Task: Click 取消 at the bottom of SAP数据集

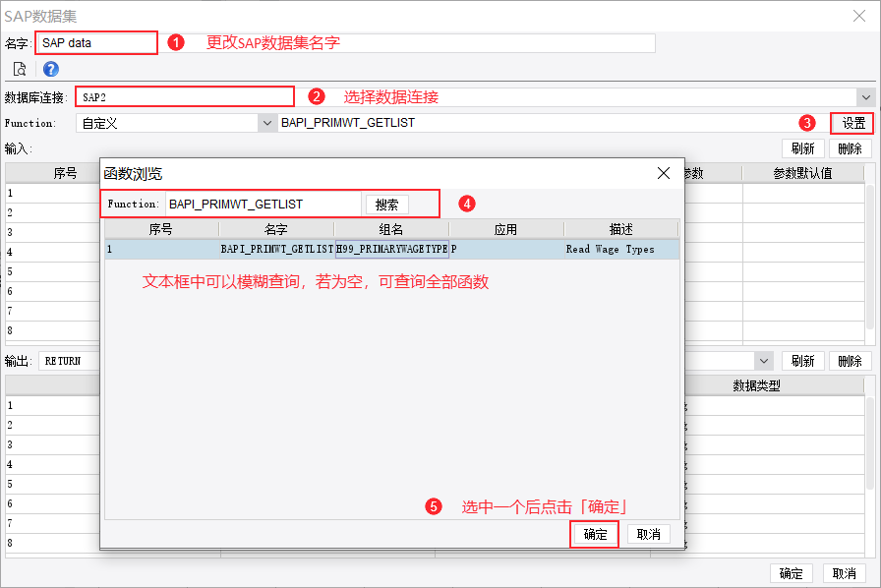Action: point(844,573)
